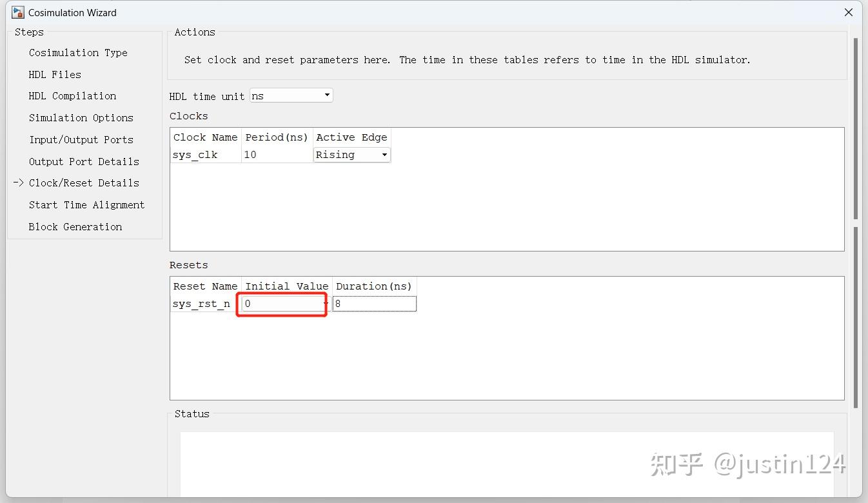Click the Duration field for sys_rst_n

[375, 304]
